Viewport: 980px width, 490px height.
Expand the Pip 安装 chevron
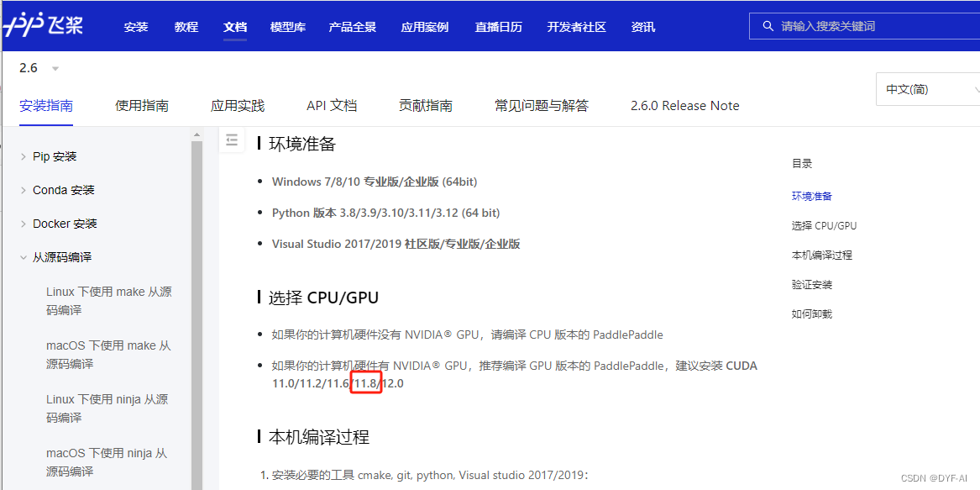[24, 156]
